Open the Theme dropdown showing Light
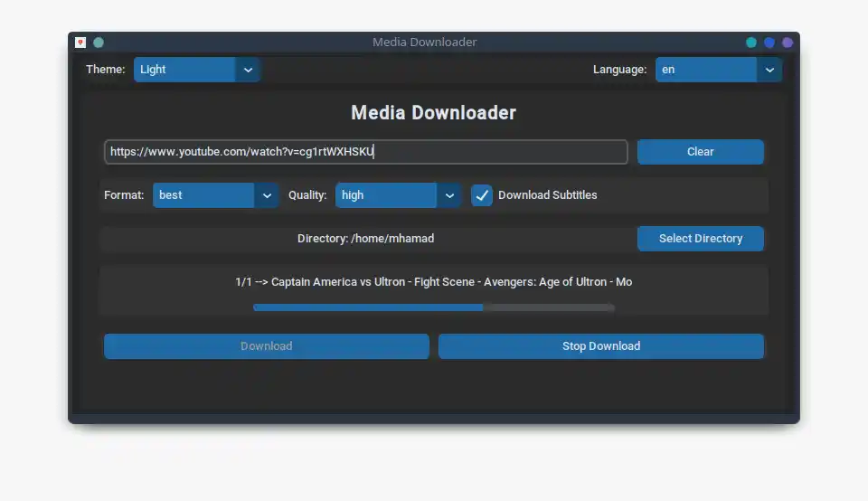This screenshot has height=501, width=868. coord(196,70)
